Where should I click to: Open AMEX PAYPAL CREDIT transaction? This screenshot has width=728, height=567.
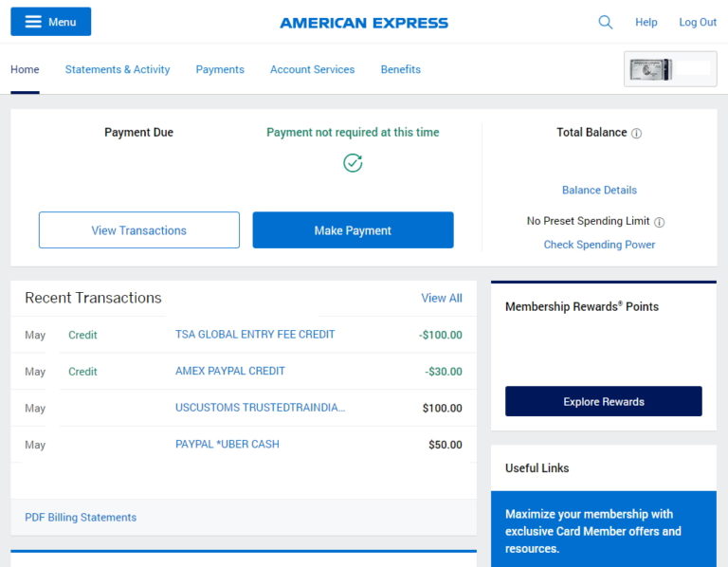click(x=229, y=371)
